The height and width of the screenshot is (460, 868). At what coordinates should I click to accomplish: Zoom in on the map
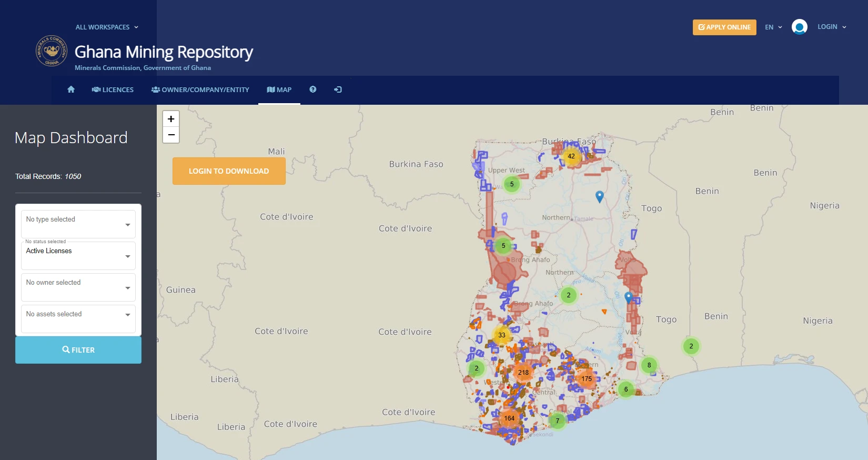[x=171, y=119]
